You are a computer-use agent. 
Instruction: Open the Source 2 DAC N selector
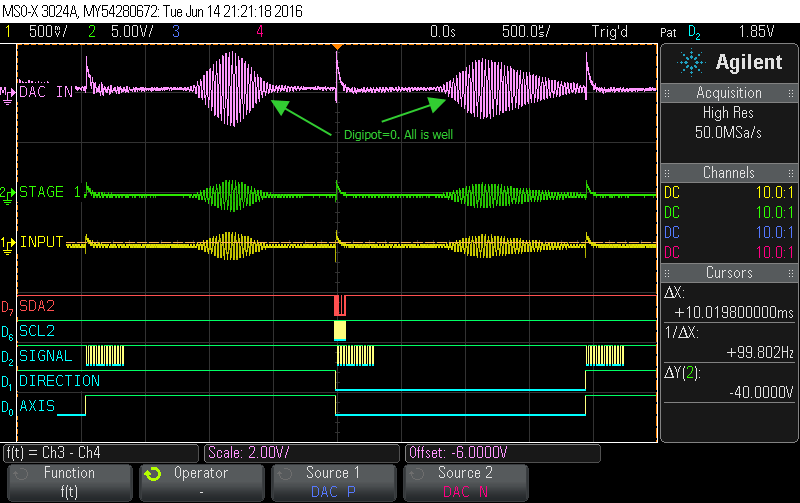[x=467, y=481]
